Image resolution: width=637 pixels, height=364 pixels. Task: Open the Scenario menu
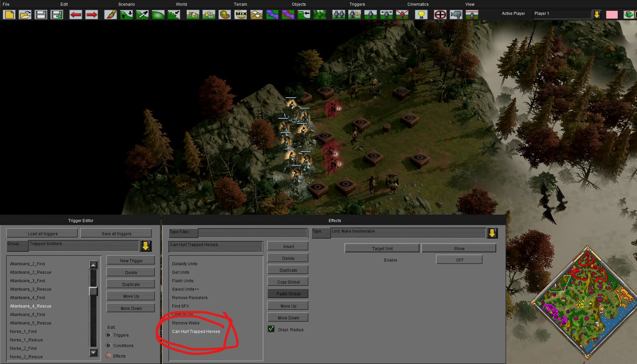(x=126, y=4)
